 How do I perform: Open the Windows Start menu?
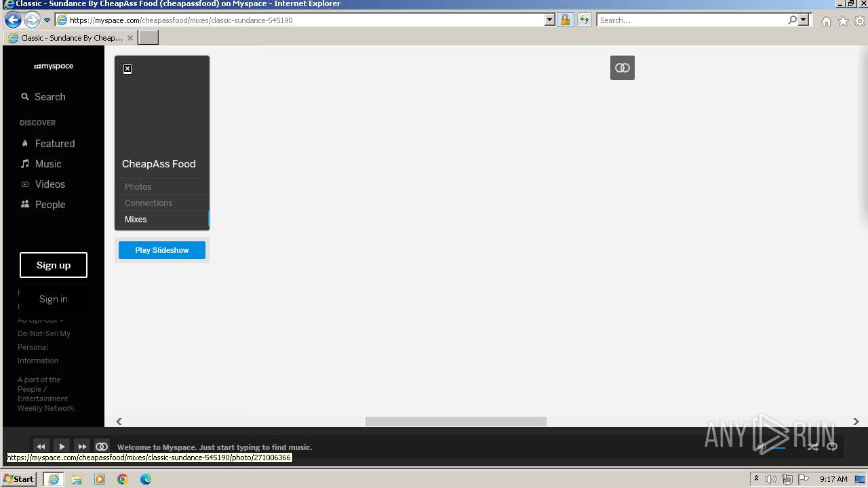[19, 479]
